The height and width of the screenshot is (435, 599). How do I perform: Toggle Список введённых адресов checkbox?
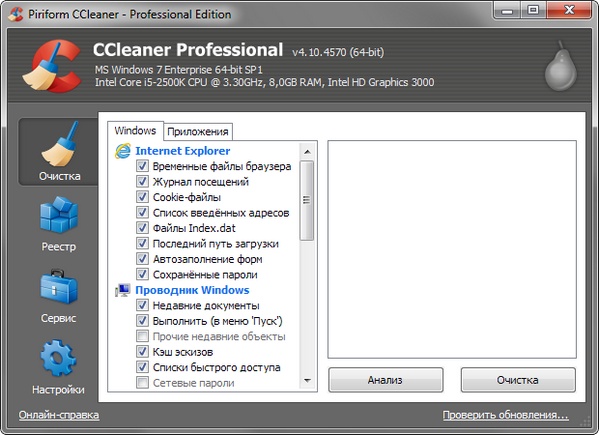142,212
